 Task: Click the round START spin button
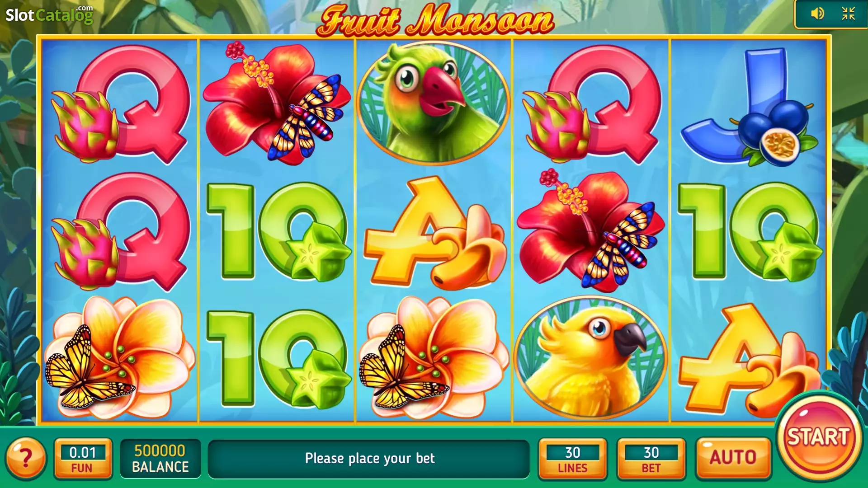(818, 436)
